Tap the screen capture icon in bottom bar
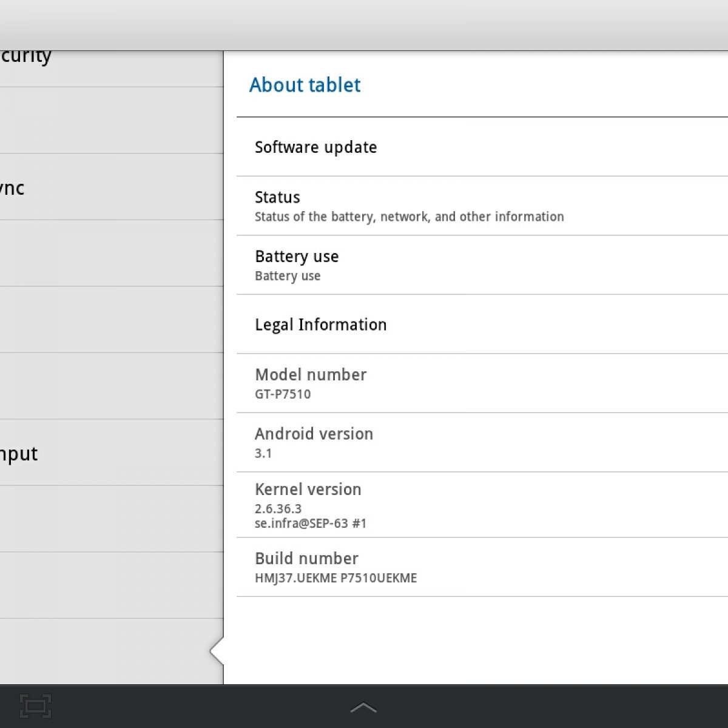 [x=35, y=706]
